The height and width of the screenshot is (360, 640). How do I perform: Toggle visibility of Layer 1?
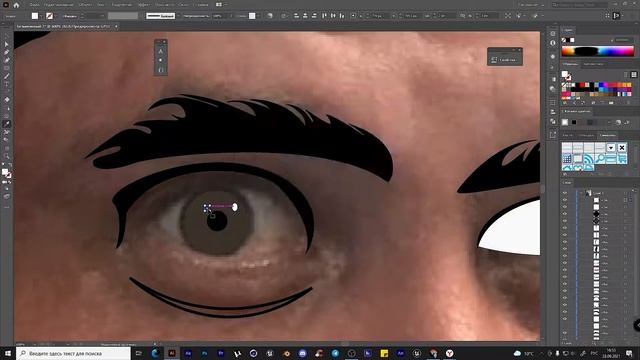pyautogui.click(x=565, y=193)
